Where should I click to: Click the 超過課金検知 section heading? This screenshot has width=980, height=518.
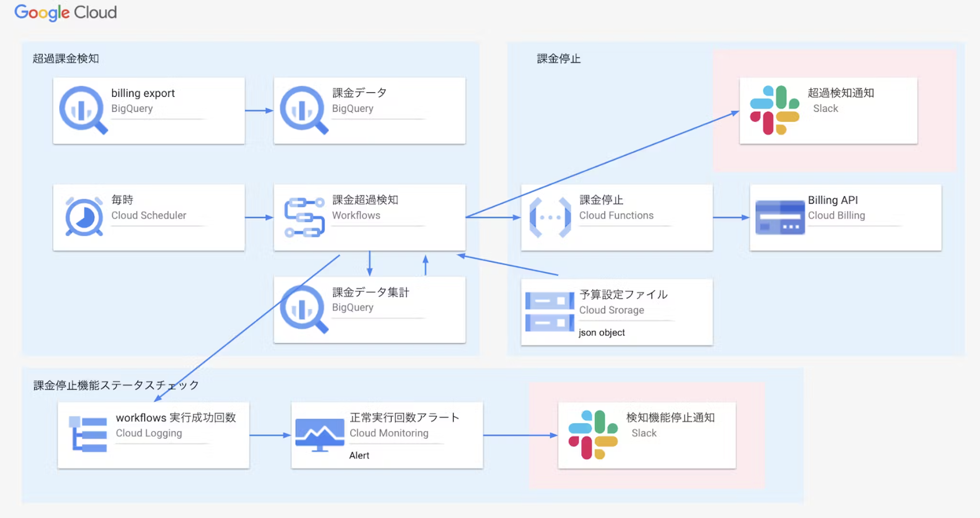pyautogui.click(x=66, y=58)
